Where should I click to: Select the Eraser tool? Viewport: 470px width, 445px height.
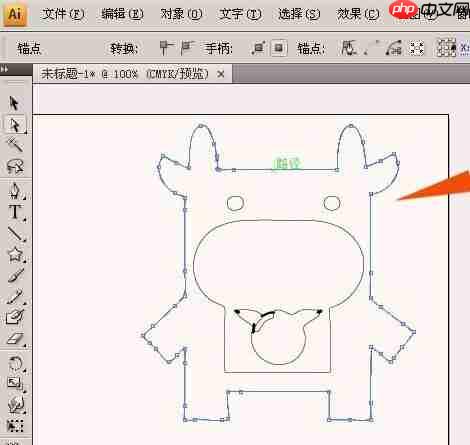tap(15, 338)
